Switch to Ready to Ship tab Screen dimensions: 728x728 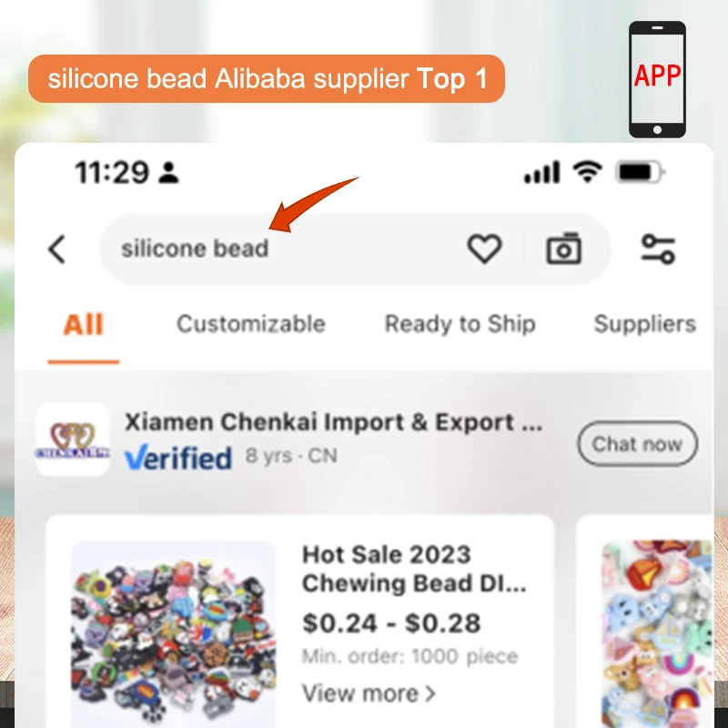pos(460,324)
